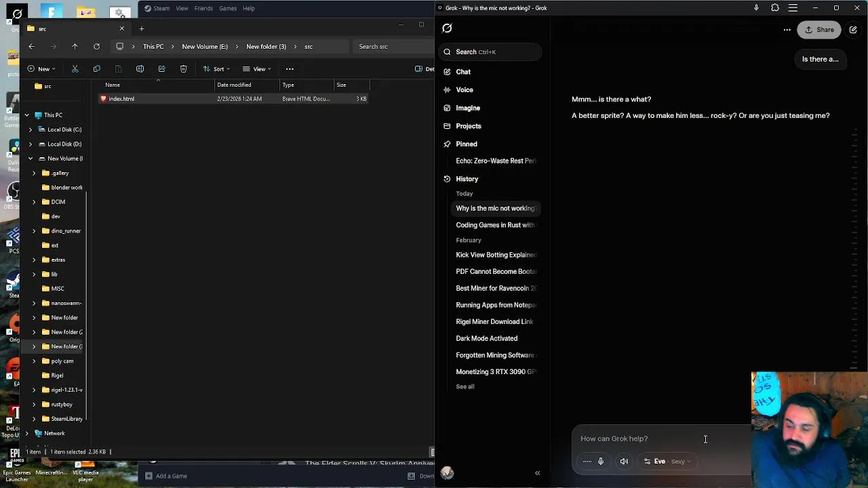Click See all under history
Viewport: 868px width, 488px height.
point(465,386)
